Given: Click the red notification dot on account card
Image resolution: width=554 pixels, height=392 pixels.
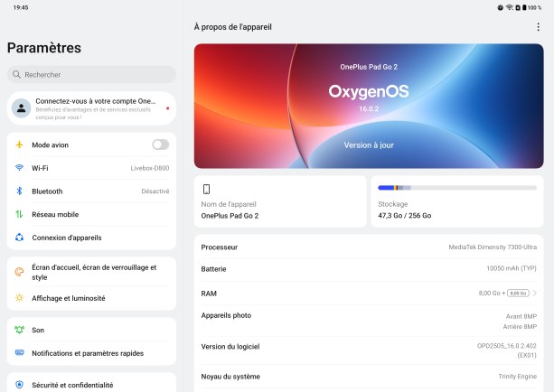Looking at the screenshot, I should click(x=167, y=108).
